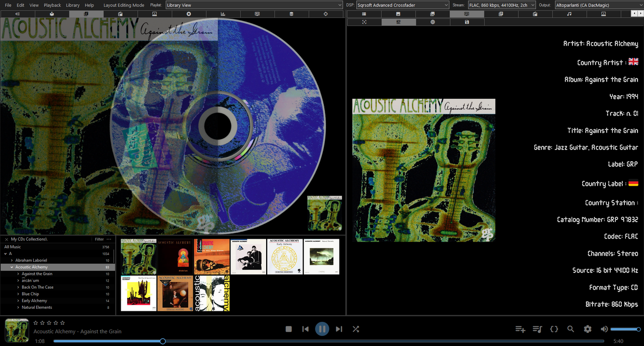Set rating to one star
644x346 pixels.
[36, 323]
